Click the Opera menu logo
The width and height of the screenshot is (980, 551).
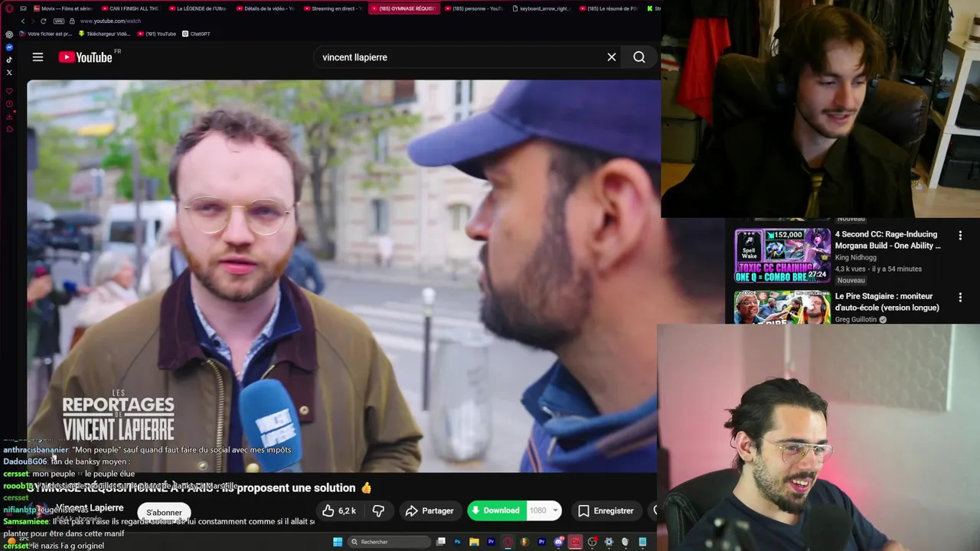[x=9, y=8]
